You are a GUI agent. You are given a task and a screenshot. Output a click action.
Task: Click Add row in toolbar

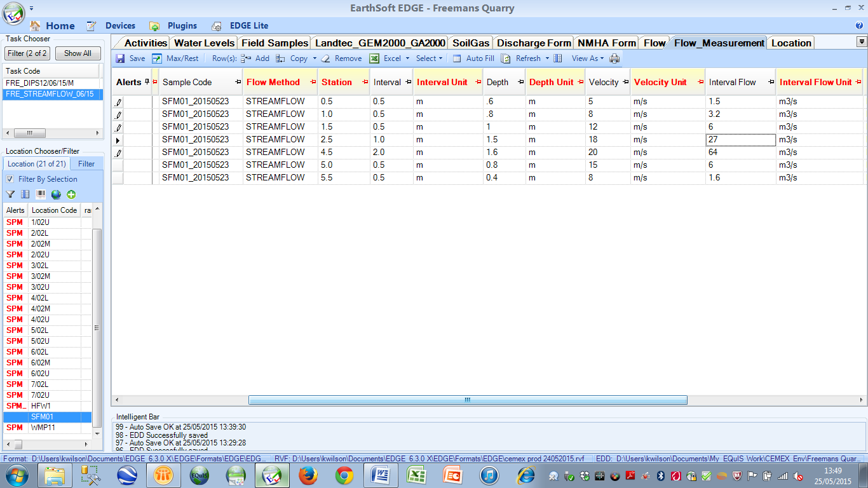click(x=255, y=58)
